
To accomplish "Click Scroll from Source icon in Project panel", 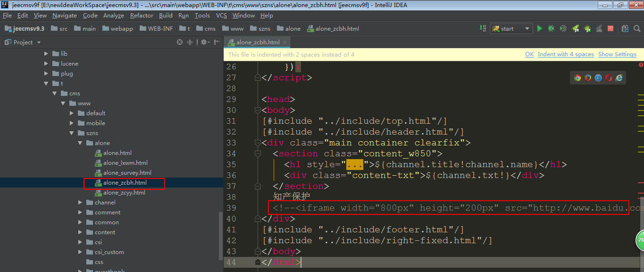I will click(180, 42).
